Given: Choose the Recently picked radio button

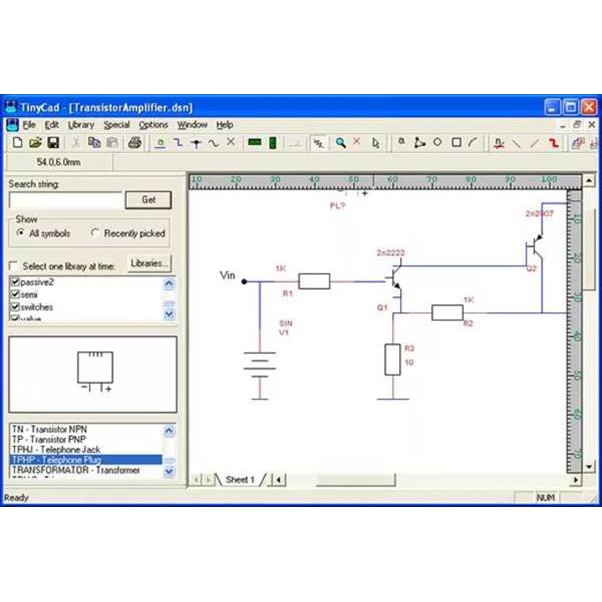Looking at the screenshot, I should [x=95, y=233].
